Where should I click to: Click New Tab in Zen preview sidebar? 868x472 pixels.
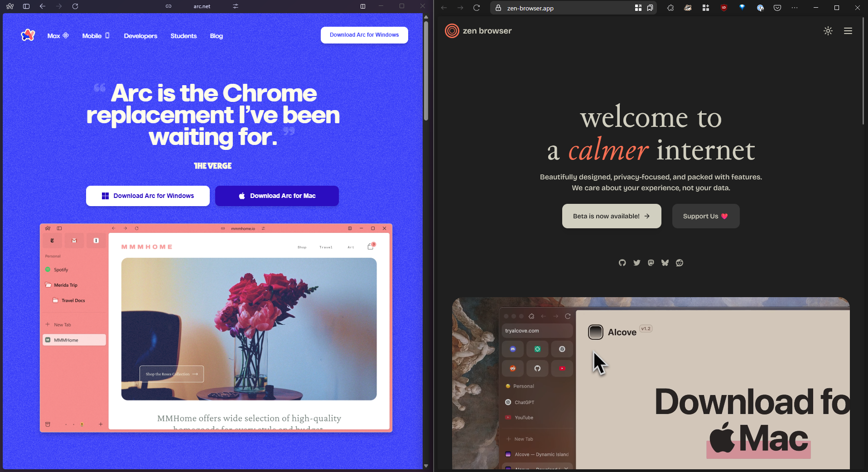(x=537, y=439)
